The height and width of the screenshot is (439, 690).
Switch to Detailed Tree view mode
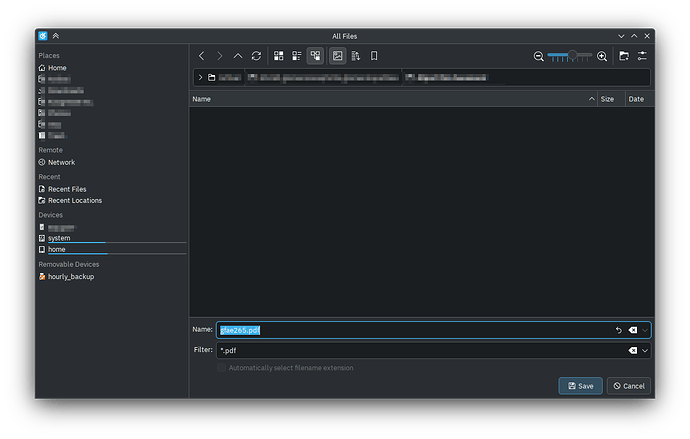click(315, 56)
